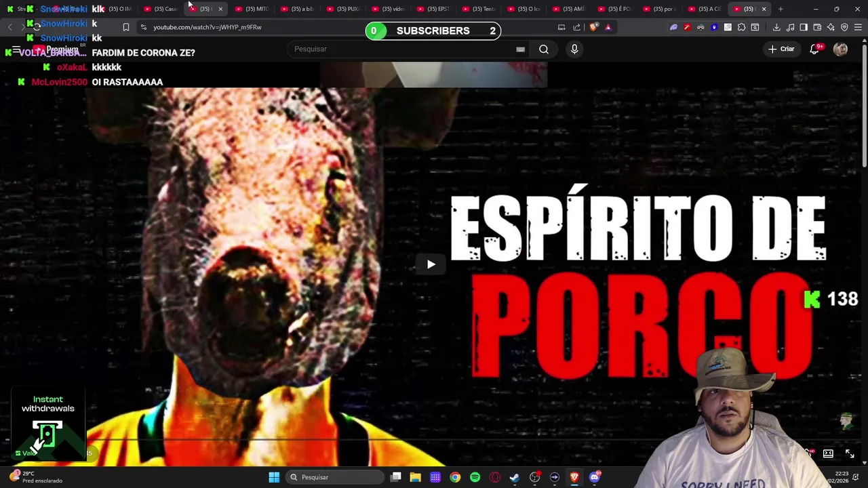Click the red pen extension icon
Image resolution: width=868 pixels, height=488 pixels.
pos(687,27)
